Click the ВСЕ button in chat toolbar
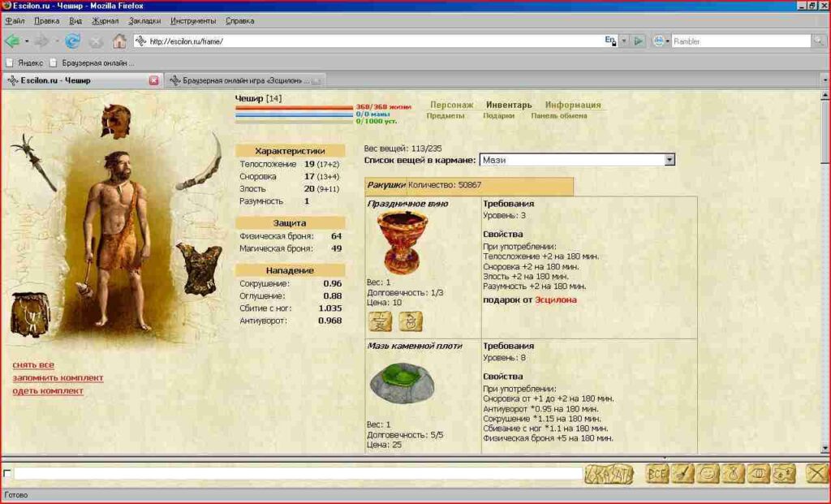Viewport: 831px width, 504px height. [657, 473]
